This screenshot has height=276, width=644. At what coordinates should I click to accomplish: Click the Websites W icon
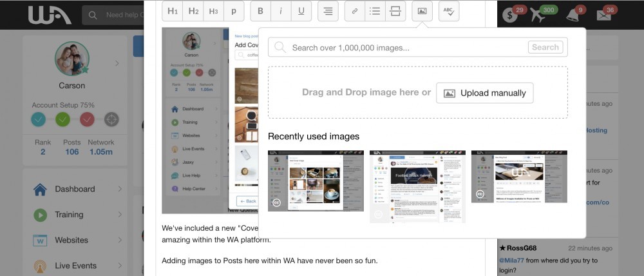[40, 241]
